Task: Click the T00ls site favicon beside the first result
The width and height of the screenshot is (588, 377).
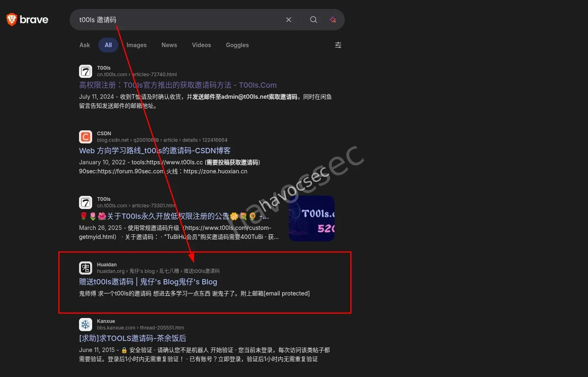Action: pos(85,71)
